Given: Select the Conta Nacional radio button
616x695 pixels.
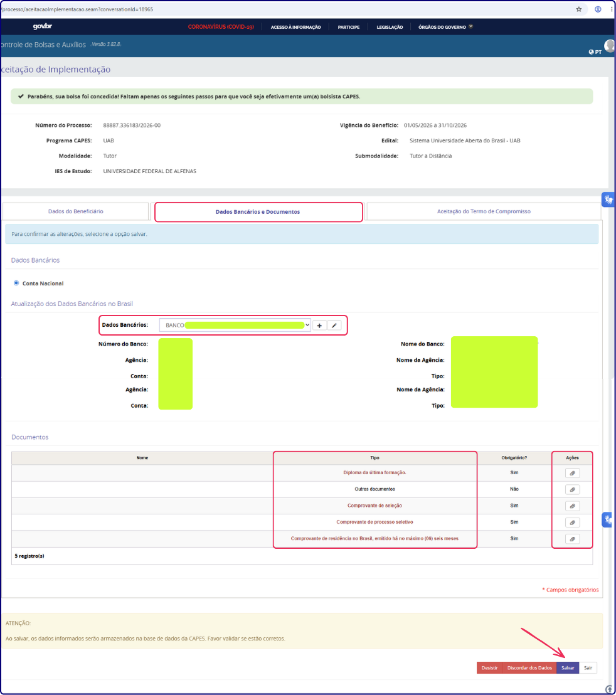Looking at the screenshot, I should (x=16, y=283).
